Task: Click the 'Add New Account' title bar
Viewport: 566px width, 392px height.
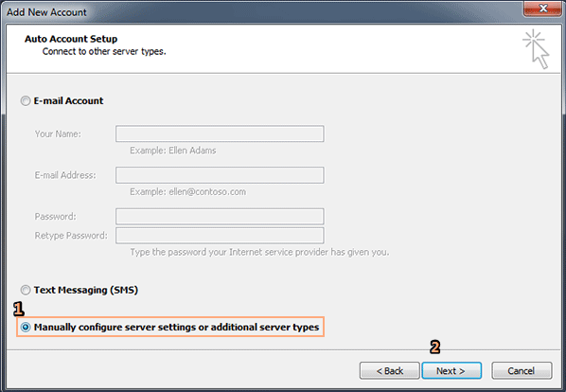Action: (46, 12)
